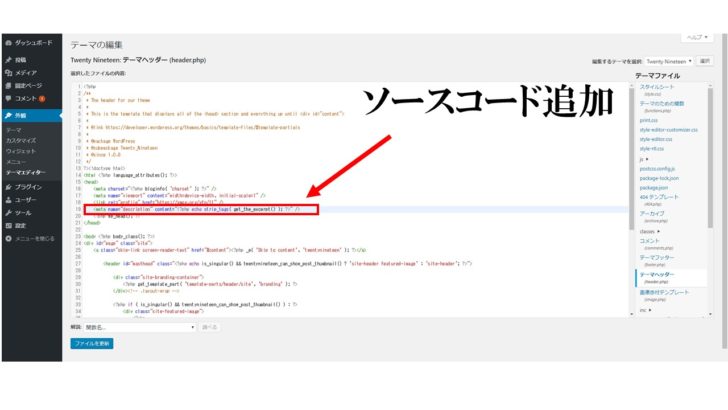
Task: Click the コメント speech bubble icon
Action: (x=8, y=98)
